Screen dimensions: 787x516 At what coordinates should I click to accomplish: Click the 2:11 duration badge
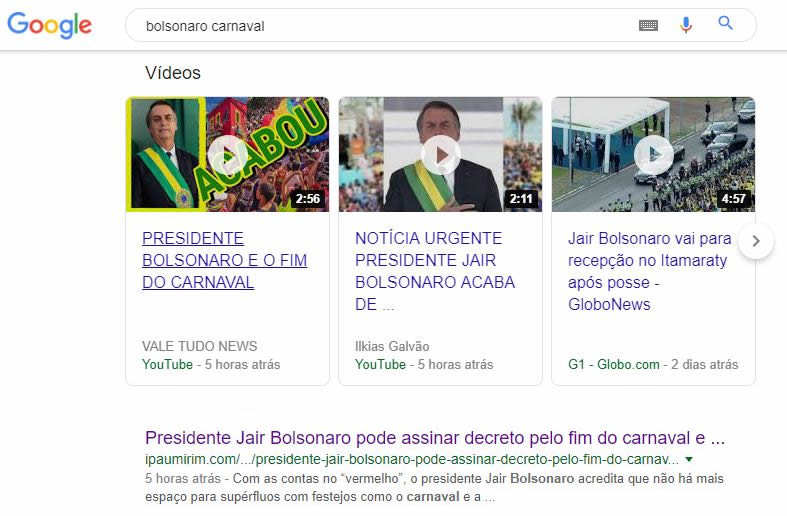(520, 199)
